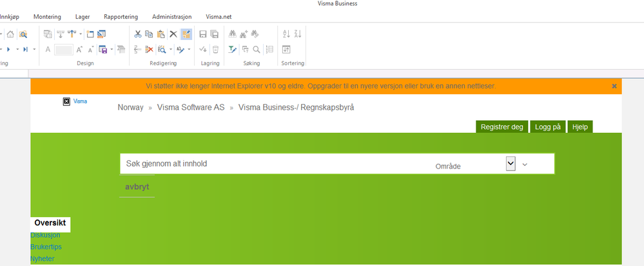644x266 pixels.
Task: Open the Administrasjon menu tab
Action: [171, 17]
